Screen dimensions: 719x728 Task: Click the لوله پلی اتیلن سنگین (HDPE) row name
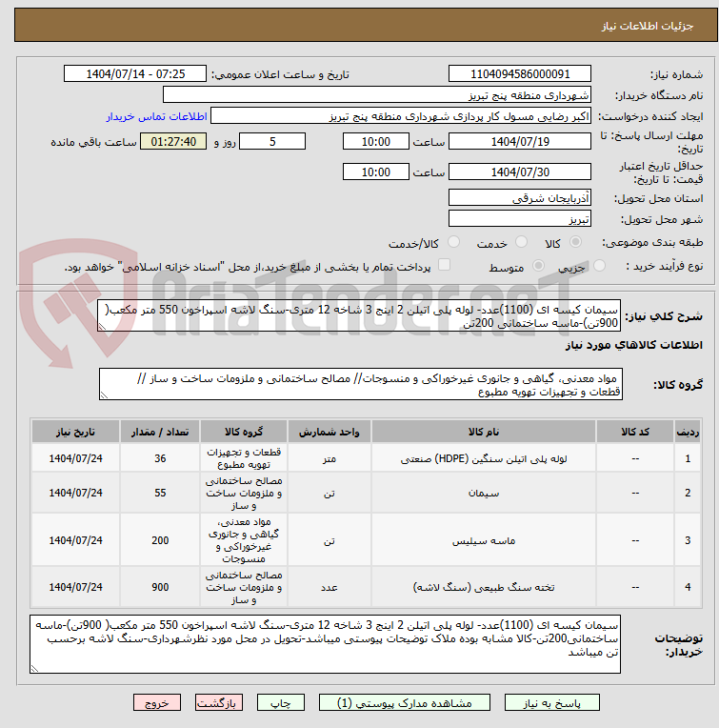484,458
